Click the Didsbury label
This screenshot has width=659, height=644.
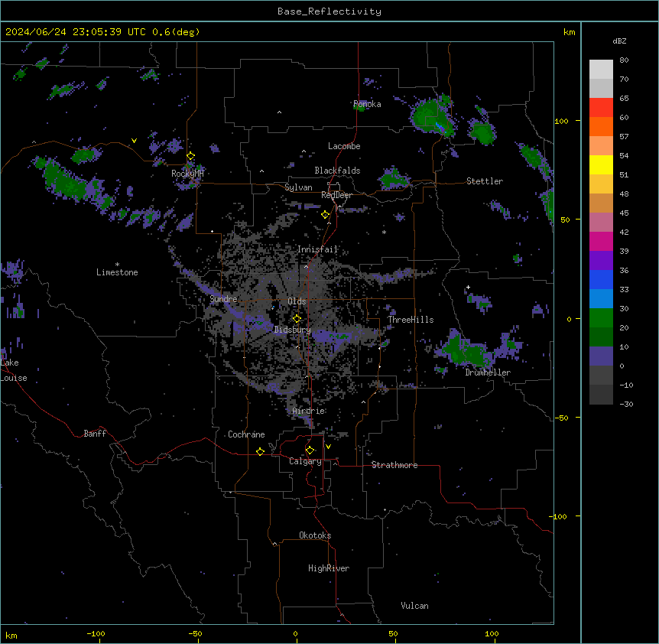pyautogui.click(x=293, y=330)
